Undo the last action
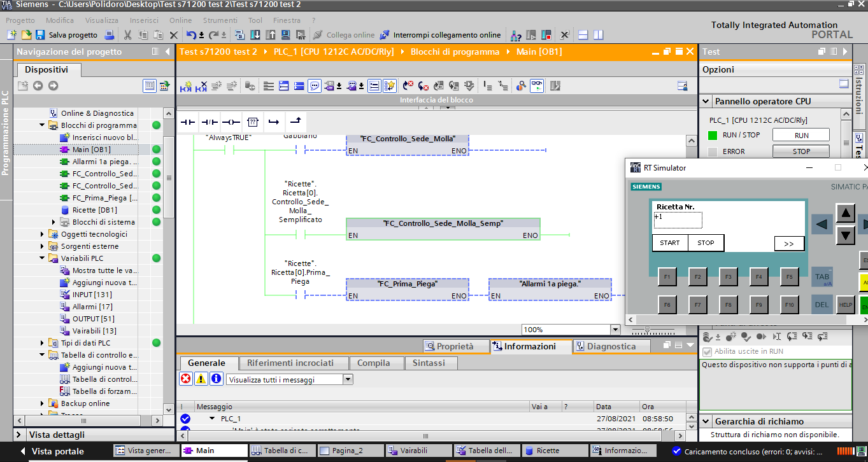Image resolution: width=868 pixels, height=462 pixels. pyautogui.click(x=191, y=34)
